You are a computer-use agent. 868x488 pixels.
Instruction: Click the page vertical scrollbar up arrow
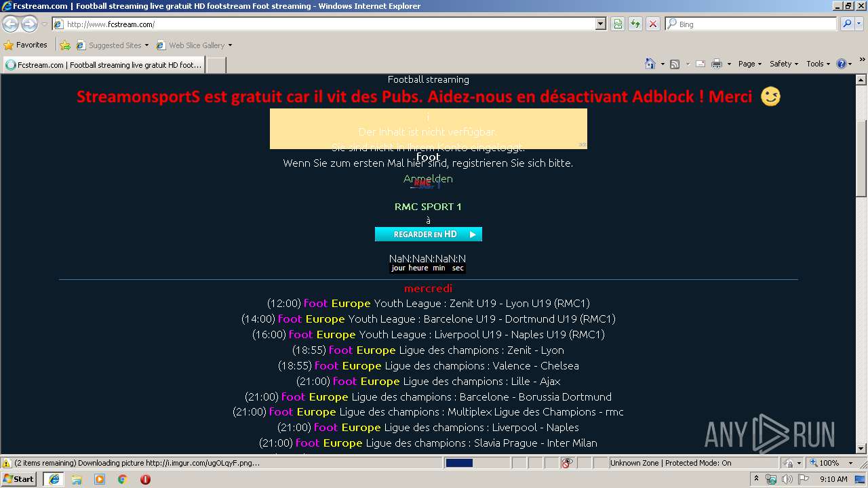point(861,79)
